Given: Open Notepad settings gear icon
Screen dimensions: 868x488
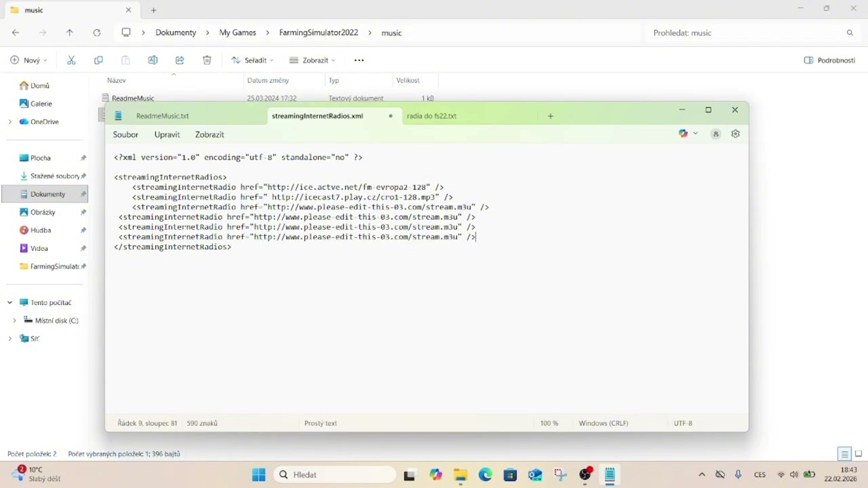Looking at the screenshot, I should coord(735,134).
